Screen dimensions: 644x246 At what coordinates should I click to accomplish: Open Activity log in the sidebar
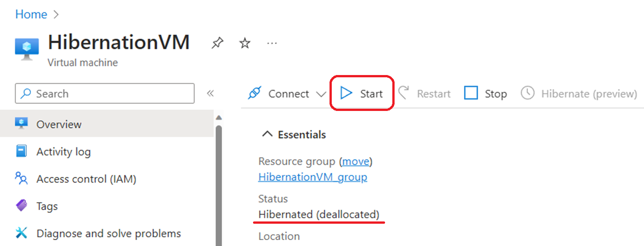[x=107, y=151]
